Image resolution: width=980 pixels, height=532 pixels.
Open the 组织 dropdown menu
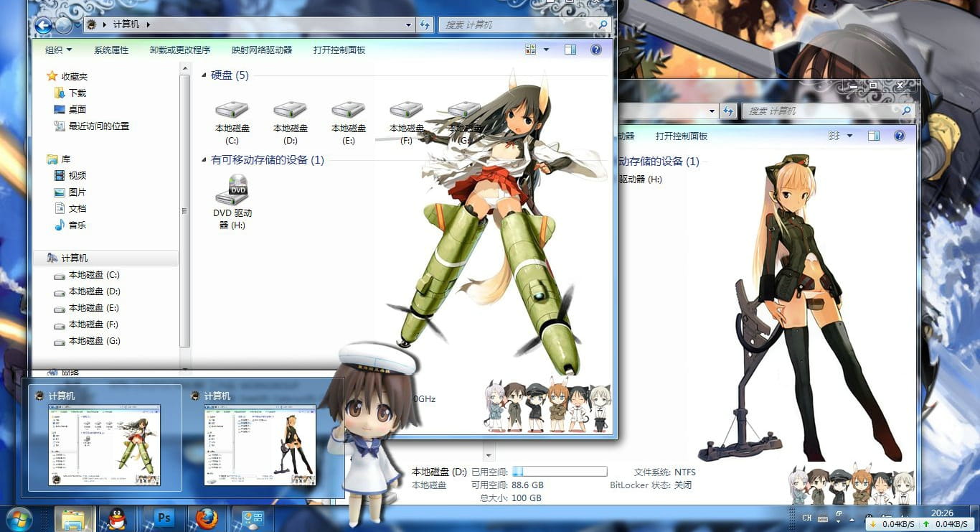55,50
